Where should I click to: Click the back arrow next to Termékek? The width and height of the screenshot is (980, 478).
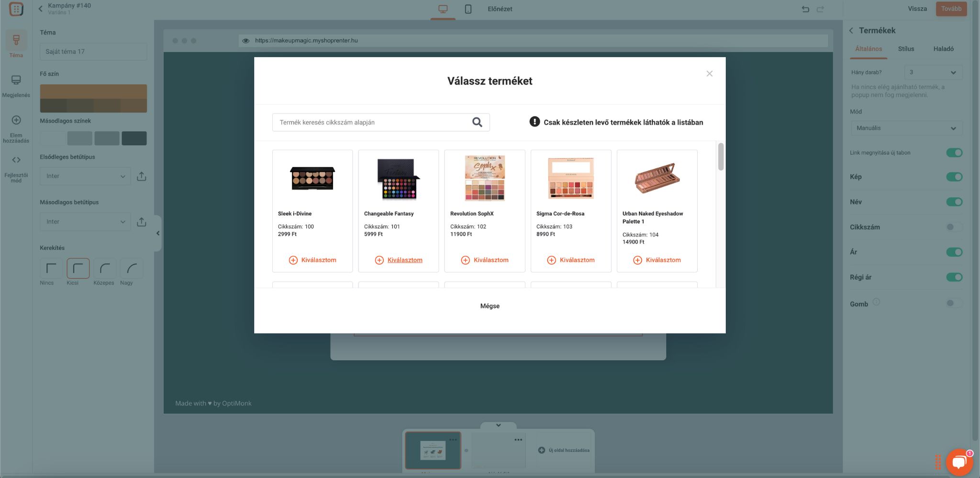pyautogui.click(x=851, y=31)
